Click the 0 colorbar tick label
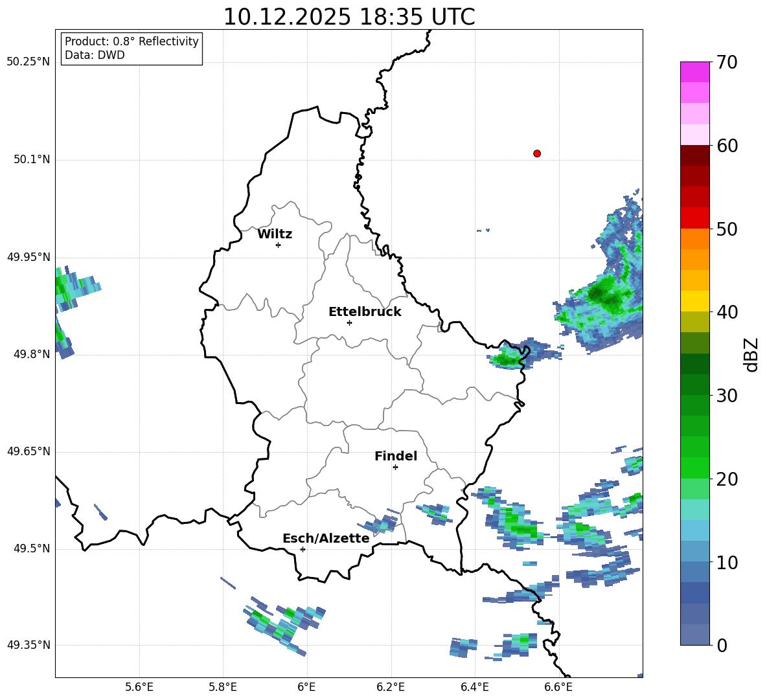Viewport: 767px width, 700px height. coord(722,646)
